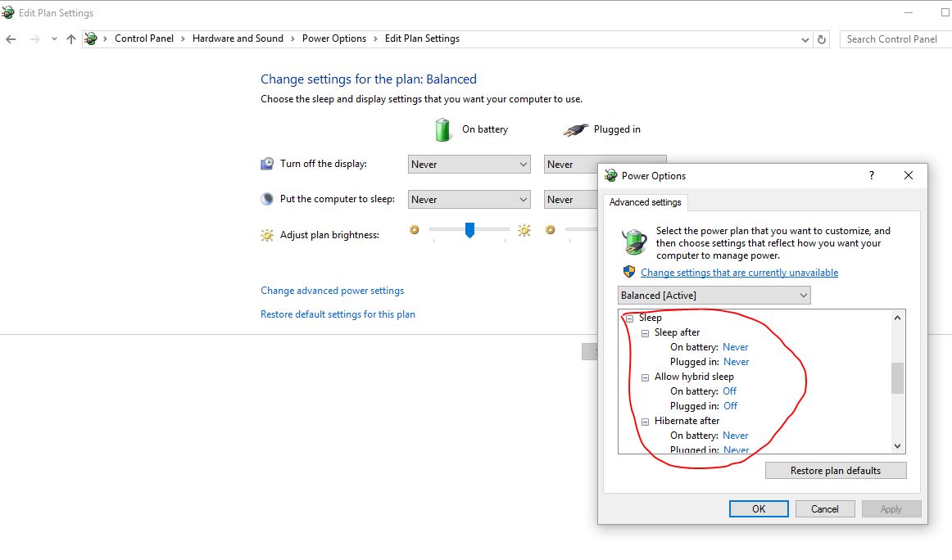Click the Restore plan defaults button
This screenshot has width=952, height=560.
pos(835,470)
